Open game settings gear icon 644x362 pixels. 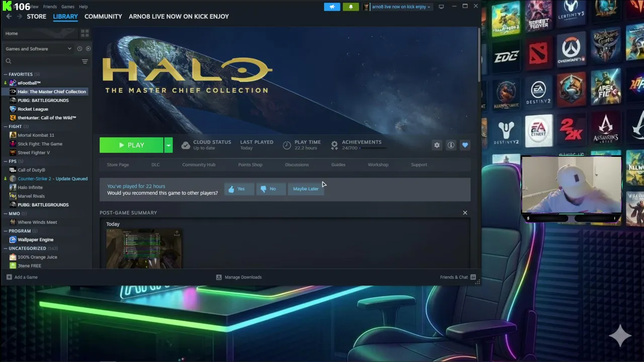[437, 145]
